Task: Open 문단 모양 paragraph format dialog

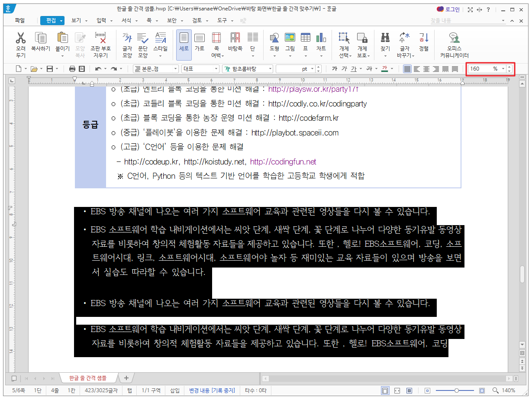Action: tap(143, 39)
